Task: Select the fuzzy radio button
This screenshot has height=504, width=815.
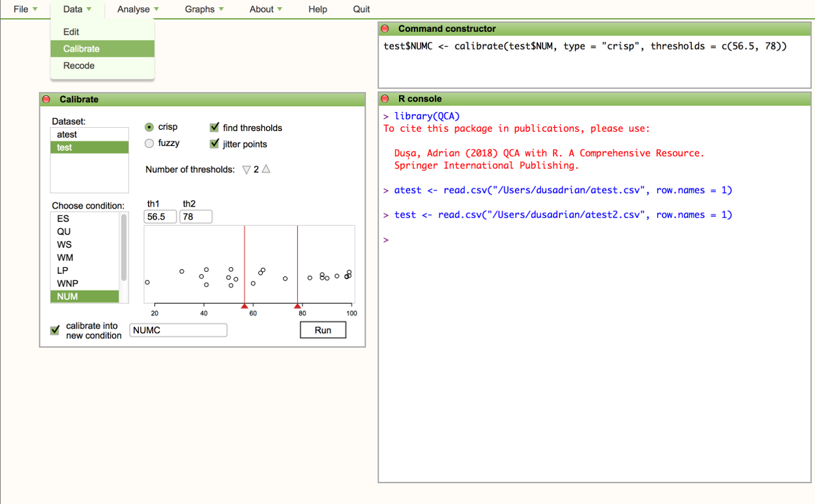Action: pos(149,143)
